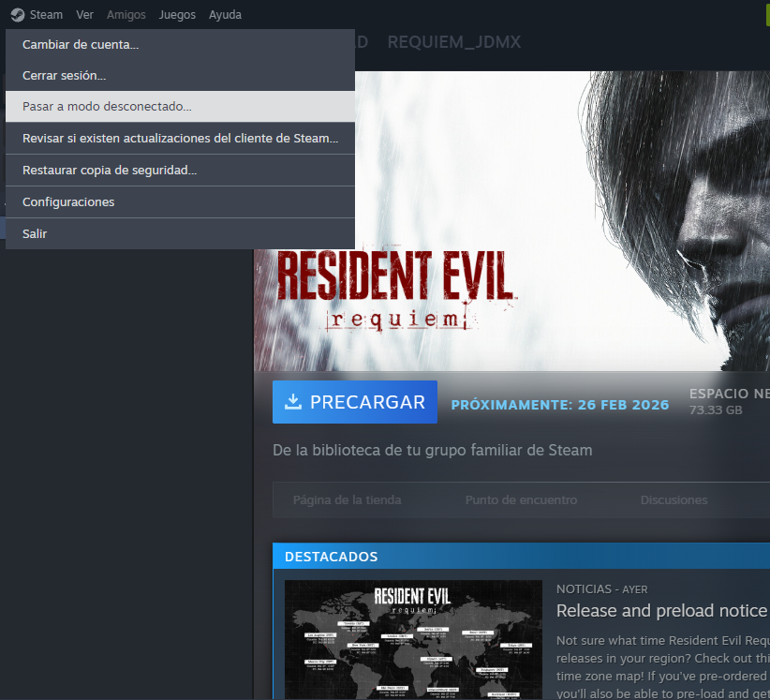This screenshot has width=770, height=700.
Task: Go to the REQUIEM_JDMX profile tab
Action: tap(453, 42)
